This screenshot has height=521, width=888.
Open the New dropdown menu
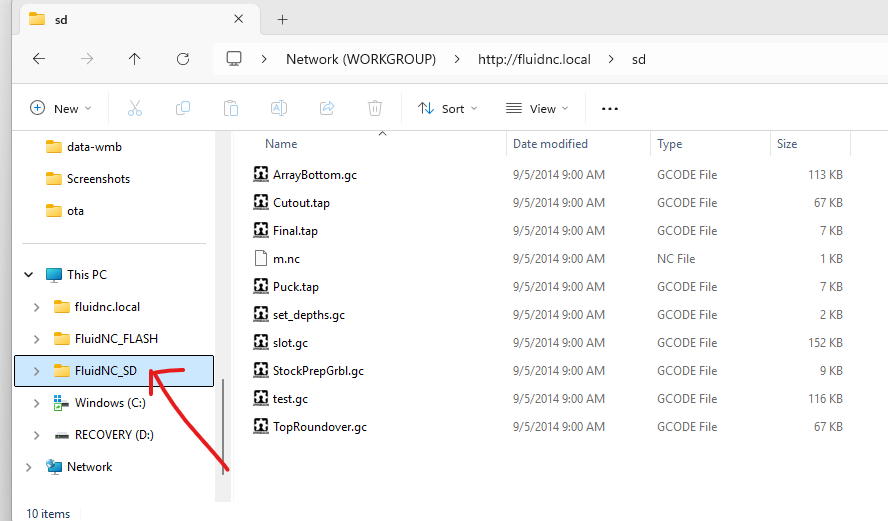(x=61, y=108)
